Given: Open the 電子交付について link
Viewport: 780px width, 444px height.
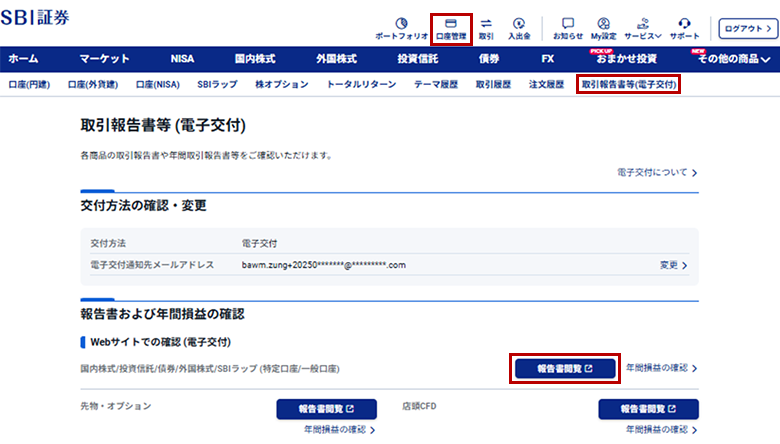Looking at the screenshot, I should (x=658, y=173).
